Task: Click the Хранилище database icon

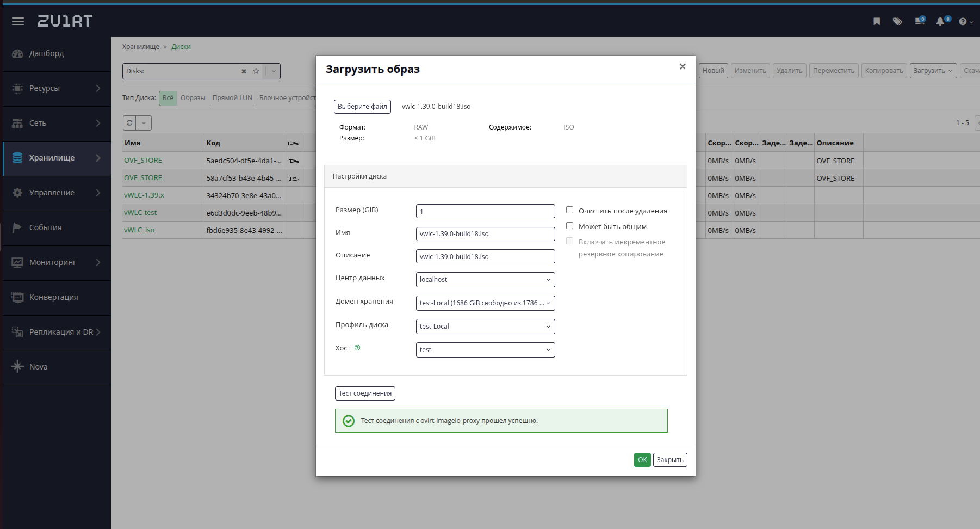Action: [17, 158]
